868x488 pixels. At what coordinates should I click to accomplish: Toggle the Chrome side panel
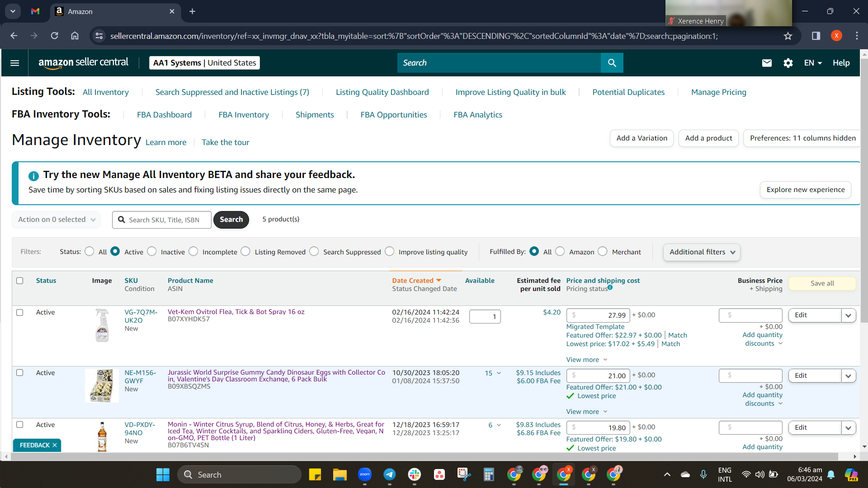pos(816,36)
